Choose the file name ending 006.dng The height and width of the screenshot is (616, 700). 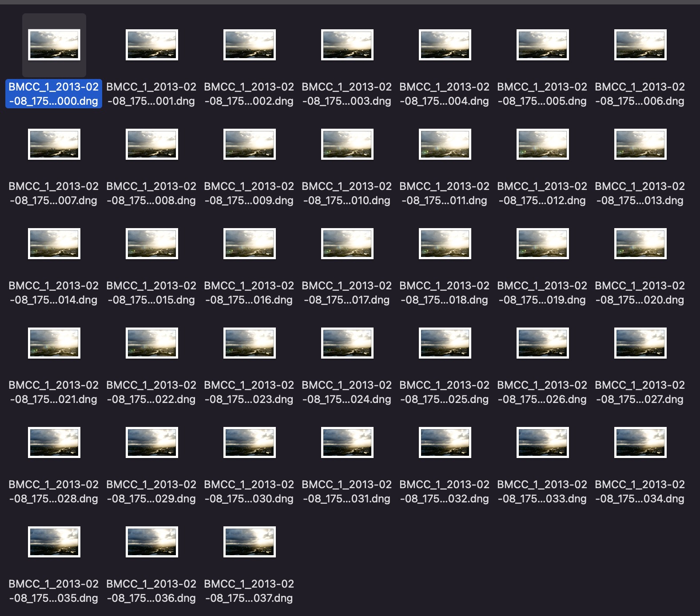point(640,94)
